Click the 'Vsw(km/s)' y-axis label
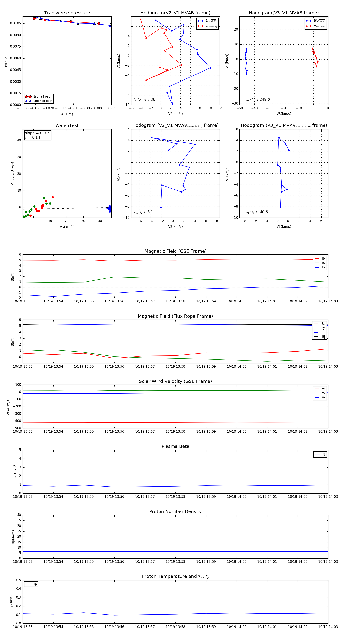The image size is (351, 644). pos(8,407)
